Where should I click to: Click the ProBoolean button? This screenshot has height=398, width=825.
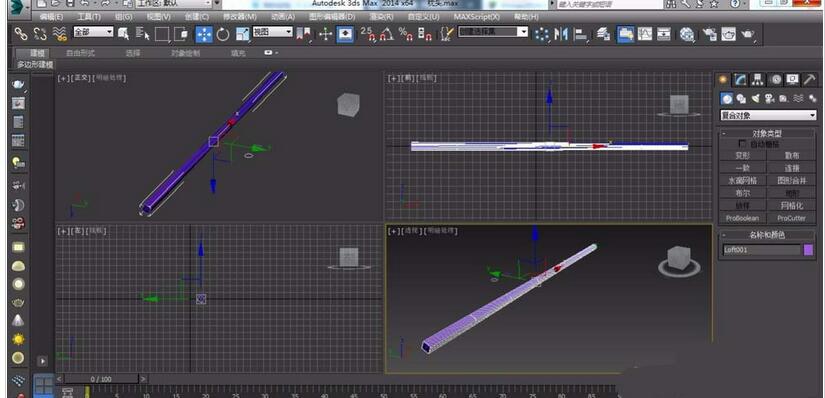[742, 217]
